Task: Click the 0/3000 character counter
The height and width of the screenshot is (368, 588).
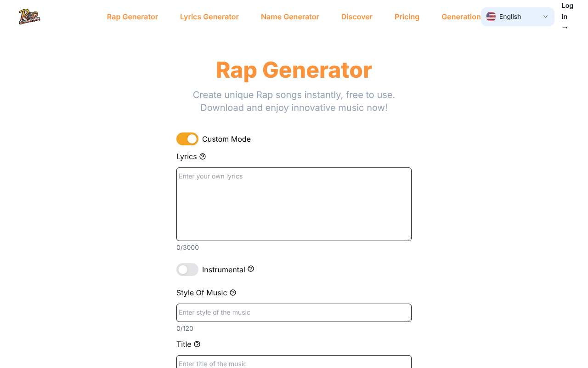Action: click(x=187, y=247)
